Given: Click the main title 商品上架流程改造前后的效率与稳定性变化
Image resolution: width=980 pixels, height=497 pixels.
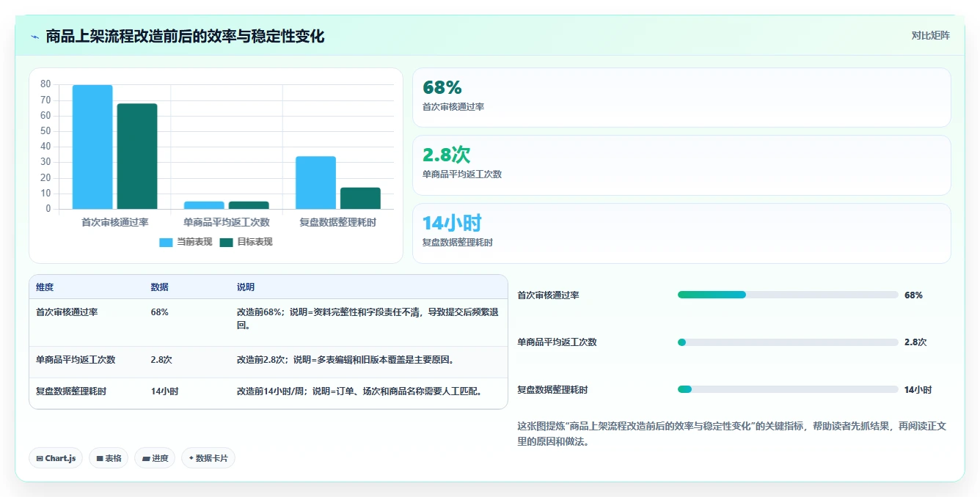Looking at the screenshot, I should point(185,36).
